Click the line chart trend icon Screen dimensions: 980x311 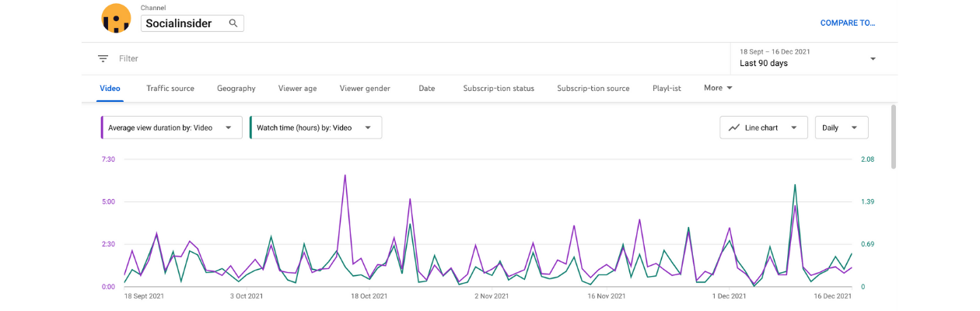734,128
